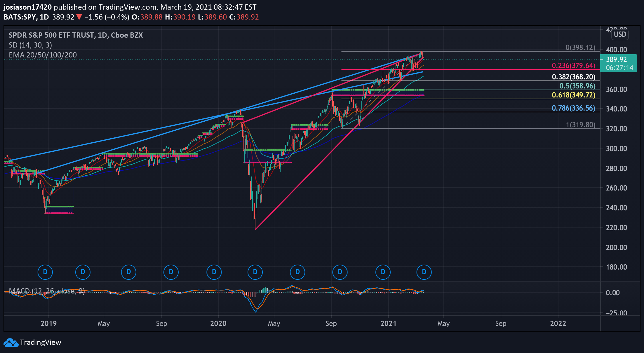Click the MACD axis −25.00 label
The width and height of the screenshot is (644, 353).
pyautogui.click(x=617, y=313)
